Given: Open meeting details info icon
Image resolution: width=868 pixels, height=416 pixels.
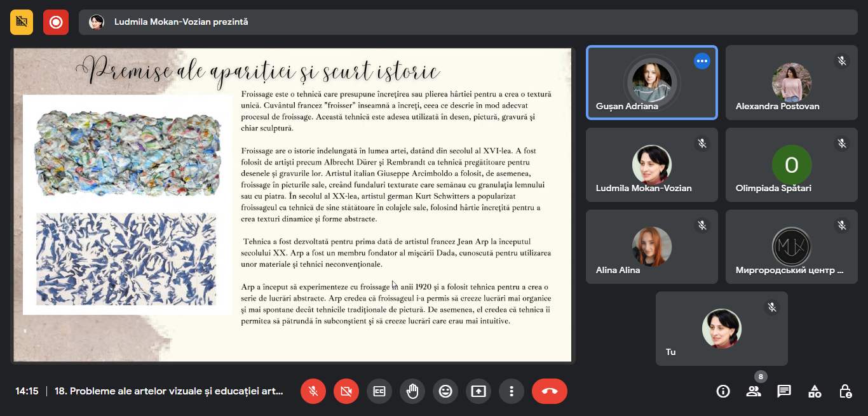Looking at the screenshot, I should coord(723,391).
